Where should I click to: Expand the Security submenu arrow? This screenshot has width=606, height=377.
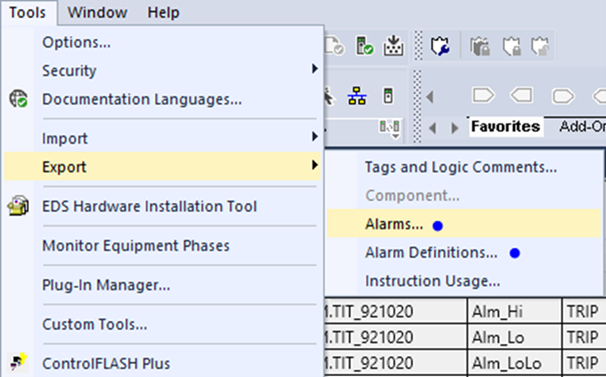click(315, 69)
